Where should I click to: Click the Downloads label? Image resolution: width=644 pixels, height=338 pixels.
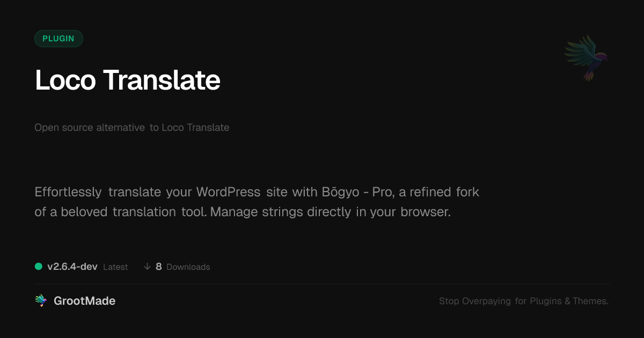[188, 267]
